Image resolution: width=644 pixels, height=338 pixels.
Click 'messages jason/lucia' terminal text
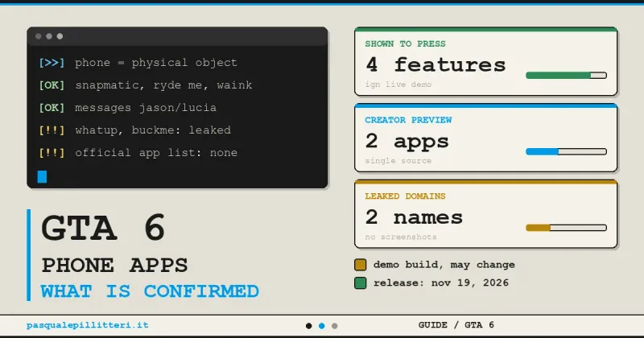[146, 108]
